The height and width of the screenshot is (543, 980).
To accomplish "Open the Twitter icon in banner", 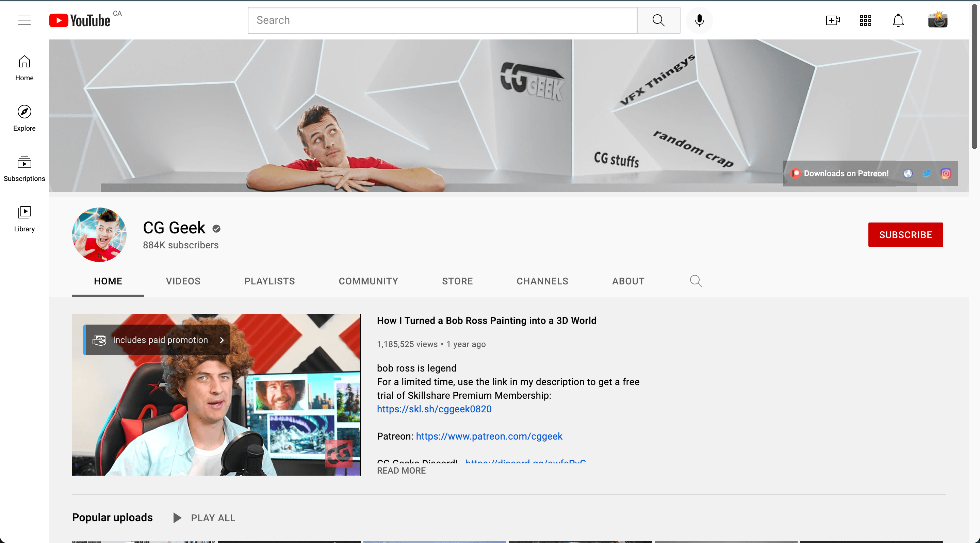I will point(927,174).
